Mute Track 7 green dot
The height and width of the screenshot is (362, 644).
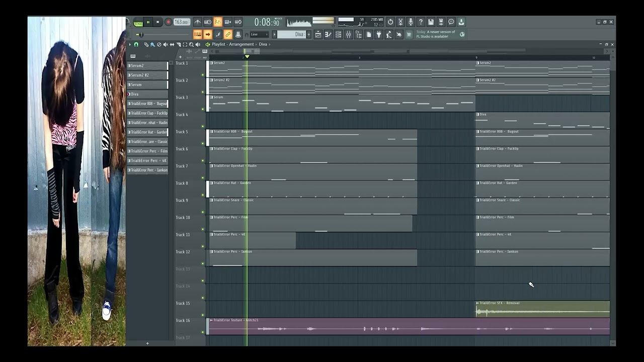pos(203,177)
